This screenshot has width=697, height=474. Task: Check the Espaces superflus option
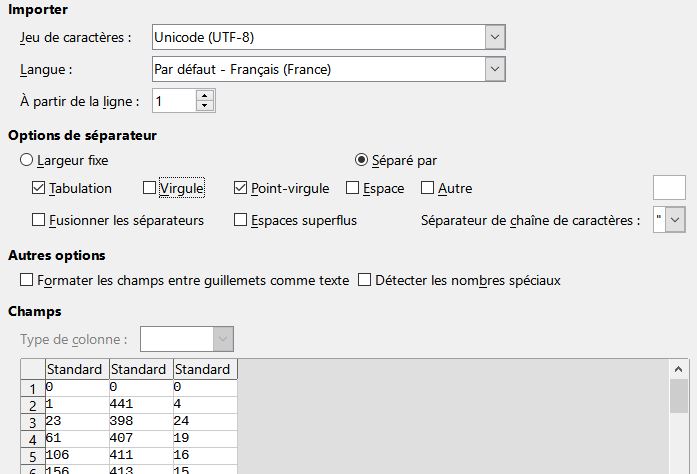tap(240, 220)
